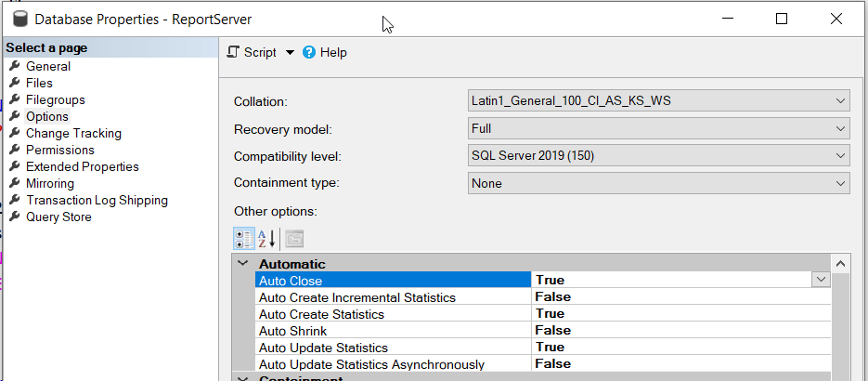Close the Database Properties window
The height and width of the screenshot is (381, 868).
[836, 19]
